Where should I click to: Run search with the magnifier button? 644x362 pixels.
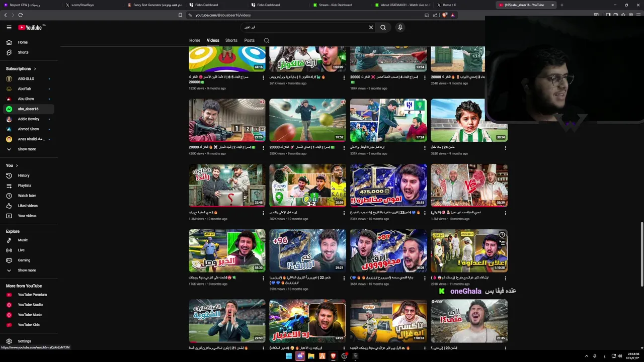[x=383, y=27]
